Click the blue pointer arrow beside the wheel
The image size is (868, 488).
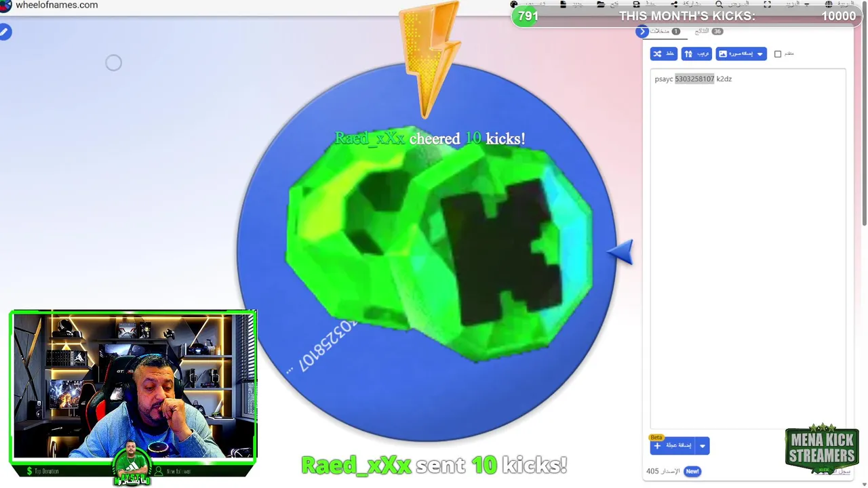tap(620, 252)
